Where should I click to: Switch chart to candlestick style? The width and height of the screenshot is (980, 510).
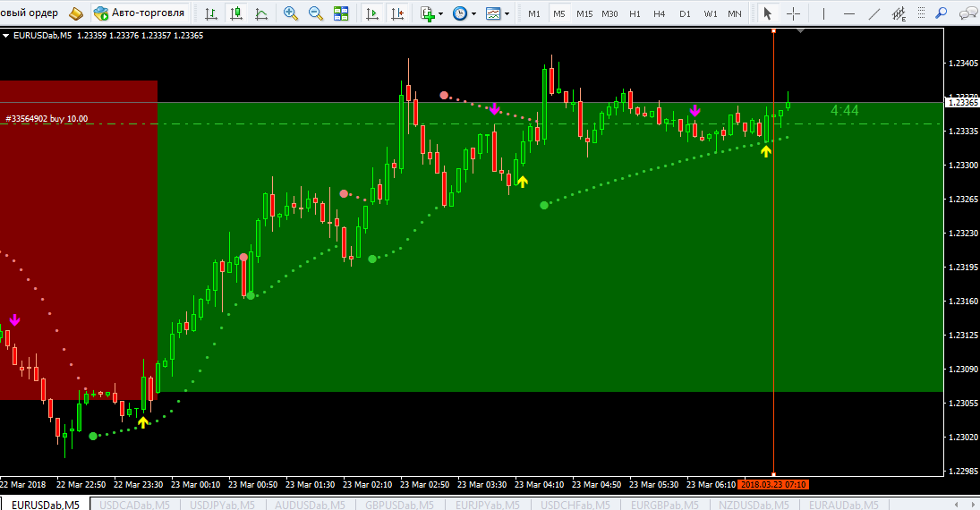236,13
